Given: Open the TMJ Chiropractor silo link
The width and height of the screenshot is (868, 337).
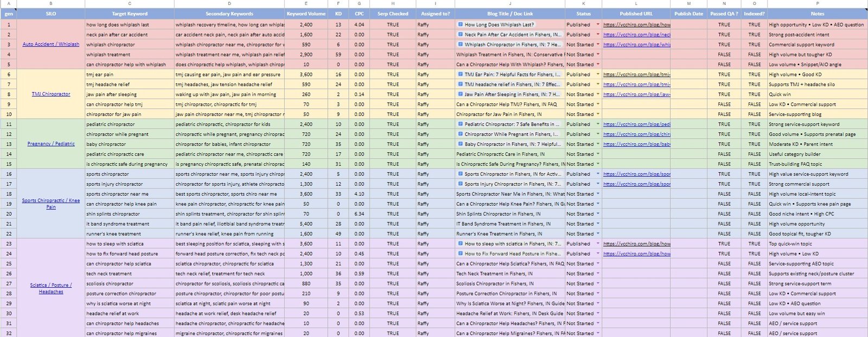Looking at the screenshot, I should [x=51, y=94].
